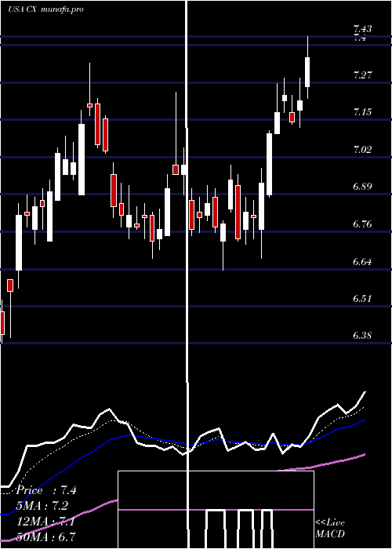Click the '<<Live MACD' label
Image resolution: width=392 pixels, height=549 pixels.
(330, 529)
